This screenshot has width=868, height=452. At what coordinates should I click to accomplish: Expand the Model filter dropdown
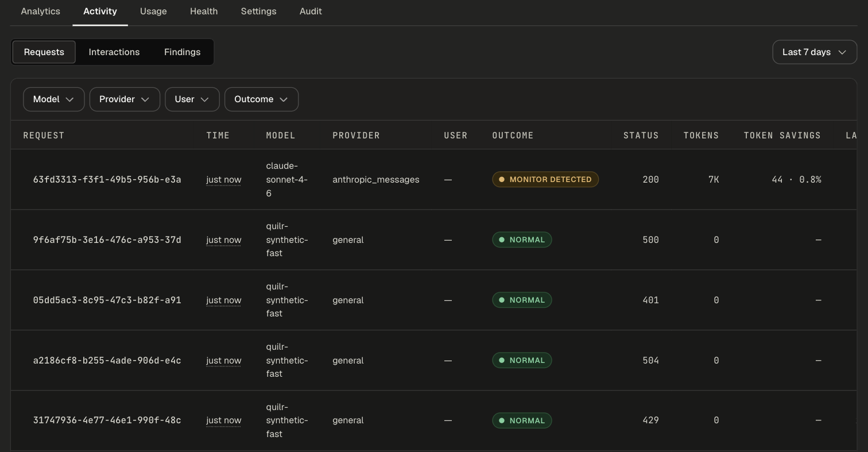point(54,99)
